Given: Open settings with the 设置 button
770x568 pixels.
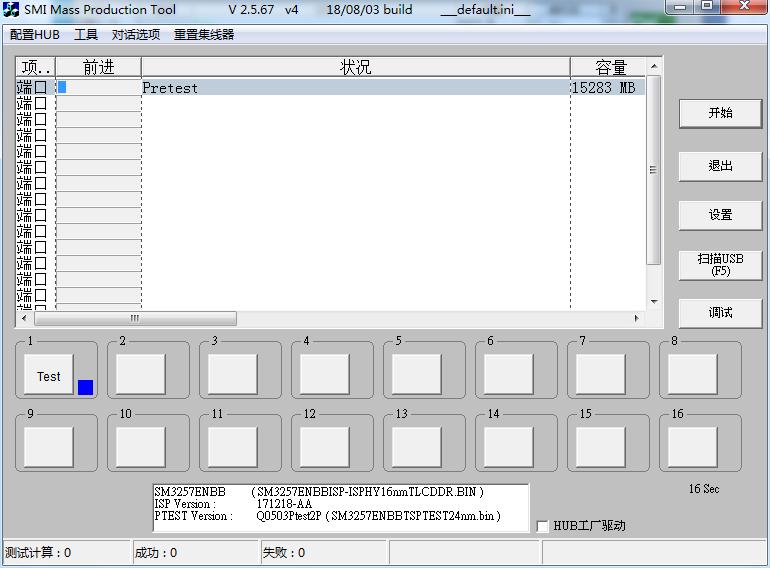Looking at the screenshot, I should pyautogui.click(x=720, y=215).
